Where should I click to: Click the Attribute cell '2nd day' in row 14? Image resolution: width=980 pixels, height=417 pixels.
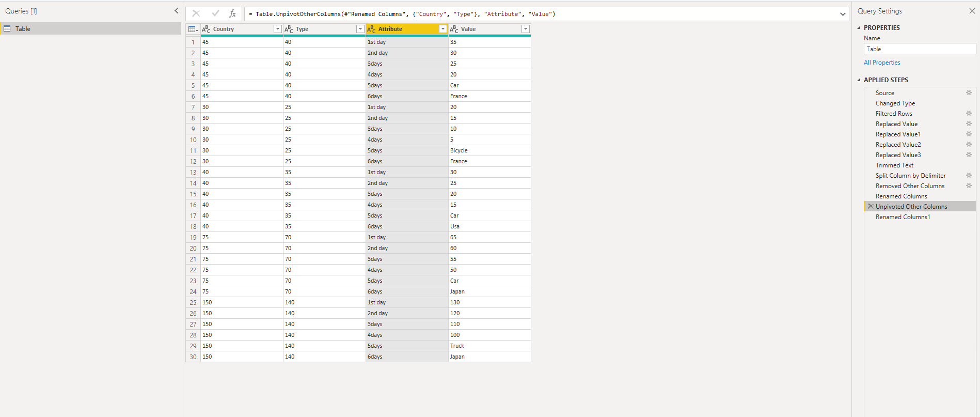(407, 183)
